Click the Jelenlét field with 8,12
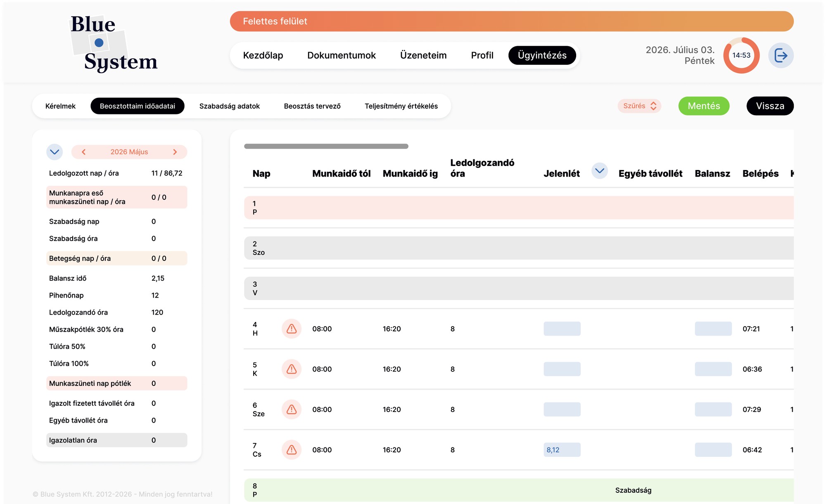826x504 pixels. click(562, 450)
